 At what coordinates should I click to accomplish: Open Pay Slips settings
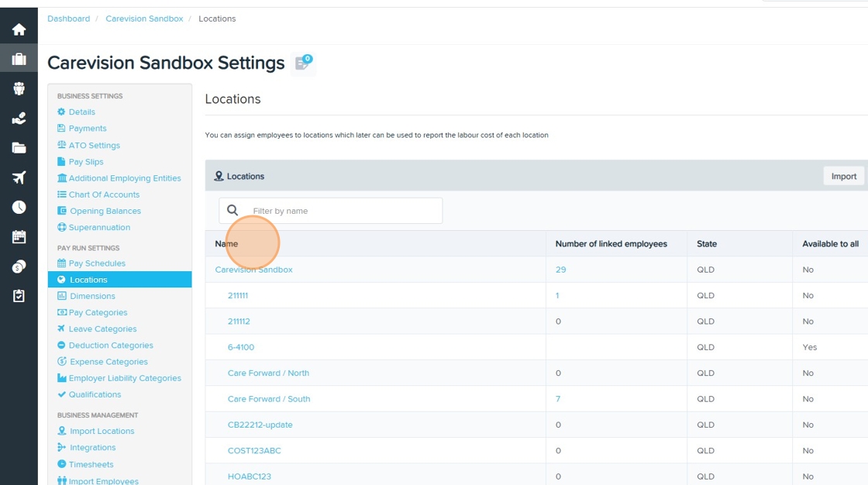coord(86,162)
